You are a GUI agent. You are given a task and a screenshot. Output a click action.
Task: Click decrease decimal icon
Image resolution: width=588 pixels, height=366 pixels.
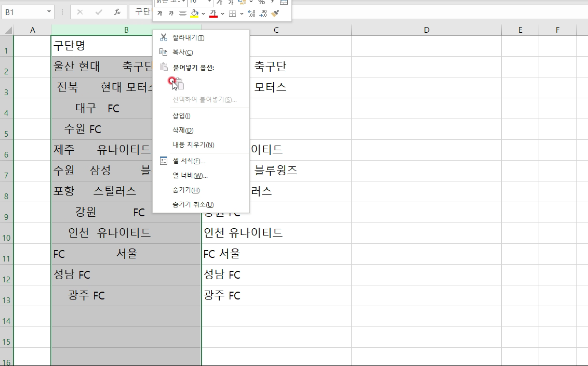click(x=263, y=14)
